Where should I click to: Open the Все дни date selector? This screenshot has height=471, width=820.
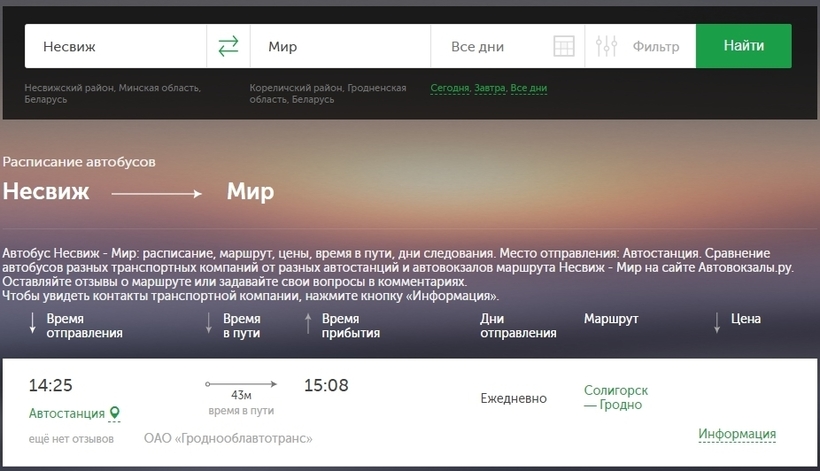point(490,46)
